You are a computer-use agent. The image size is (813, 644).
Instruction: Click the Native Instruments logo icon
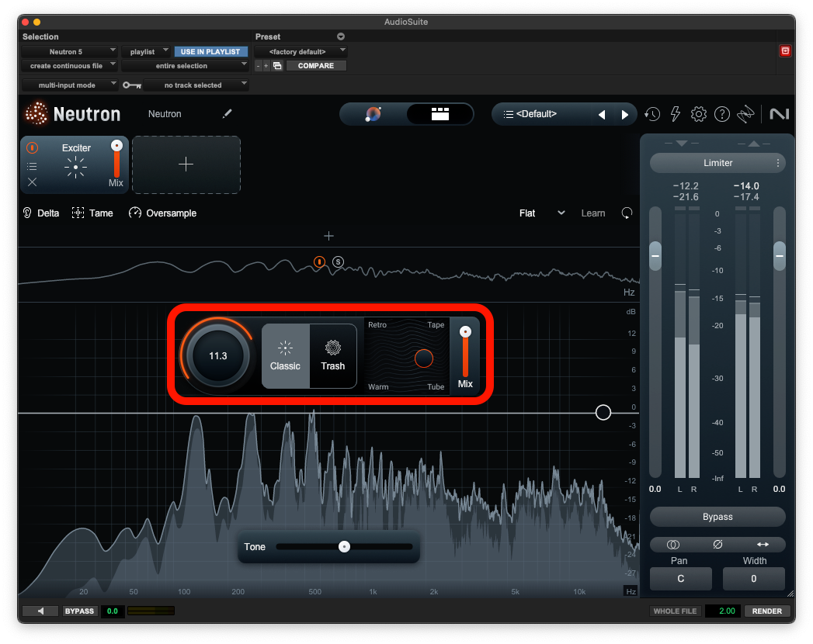pos(779,114)
